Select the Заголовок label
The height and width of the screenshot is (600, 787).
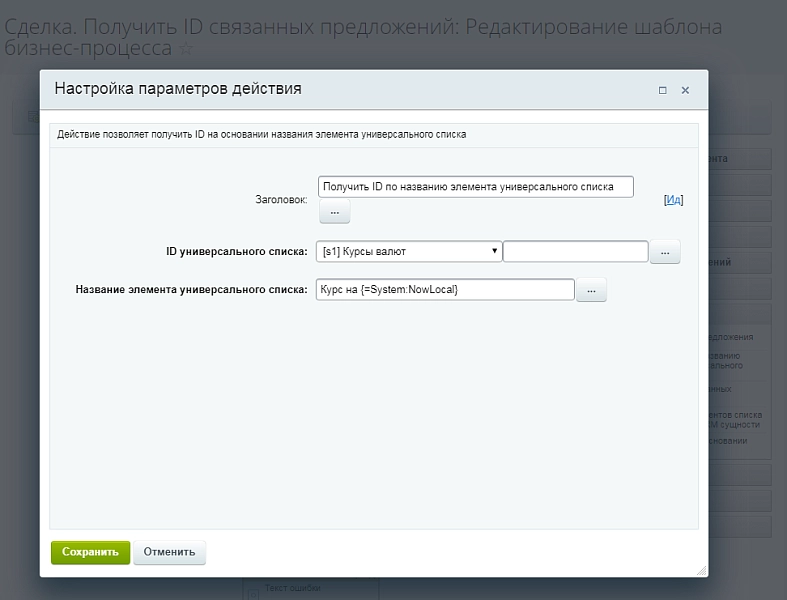[281, 200]
